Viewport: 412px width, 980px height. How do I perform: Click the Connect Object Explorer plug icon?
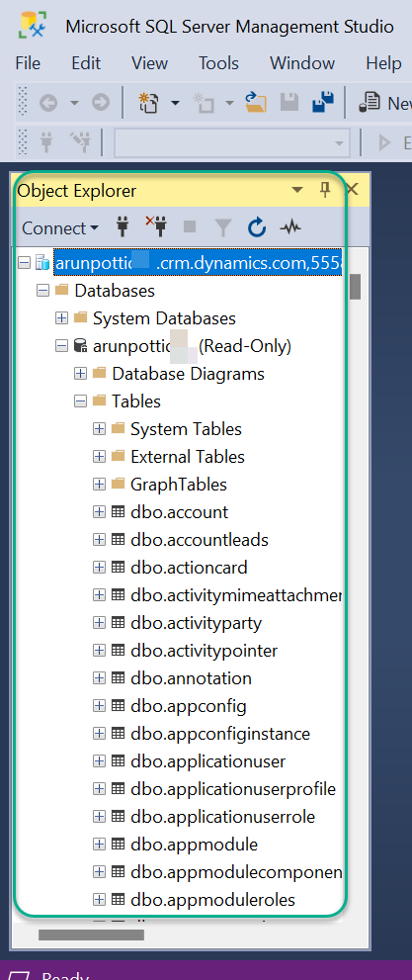click(x=123, y=228)
